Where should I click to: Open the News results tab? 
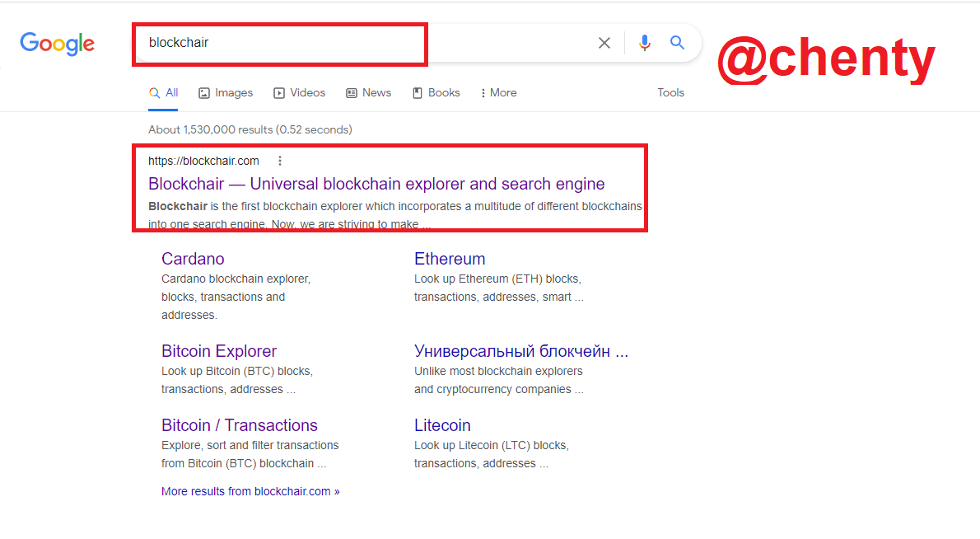369,93
